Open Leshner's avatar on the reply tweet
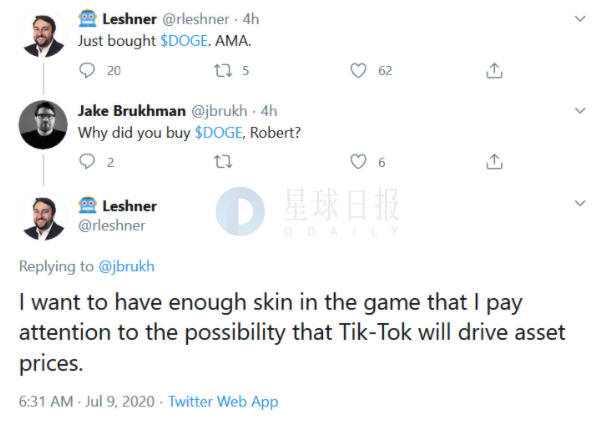Image resolution: width=615 pixels, height=423 pixels. point(43,215)
